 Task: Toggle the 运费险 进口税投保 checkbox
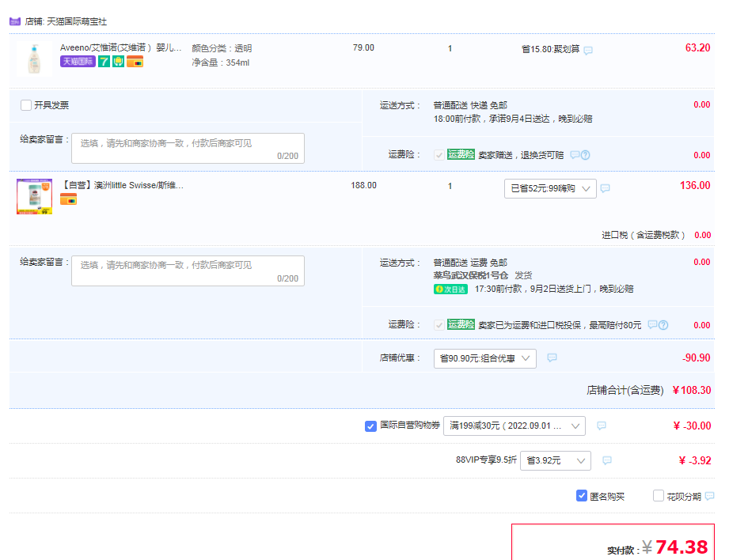pyautogui.click(x=439, y=325)
